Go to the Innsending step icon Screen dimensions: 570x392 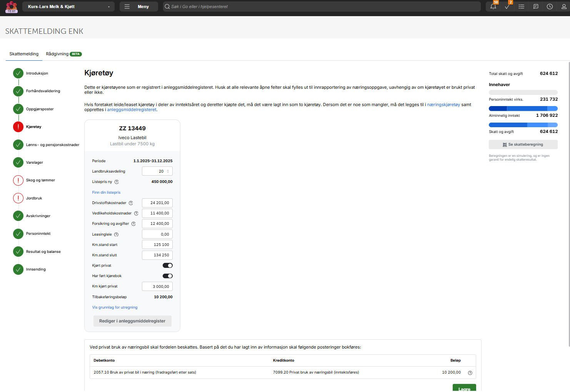[18, 269]
